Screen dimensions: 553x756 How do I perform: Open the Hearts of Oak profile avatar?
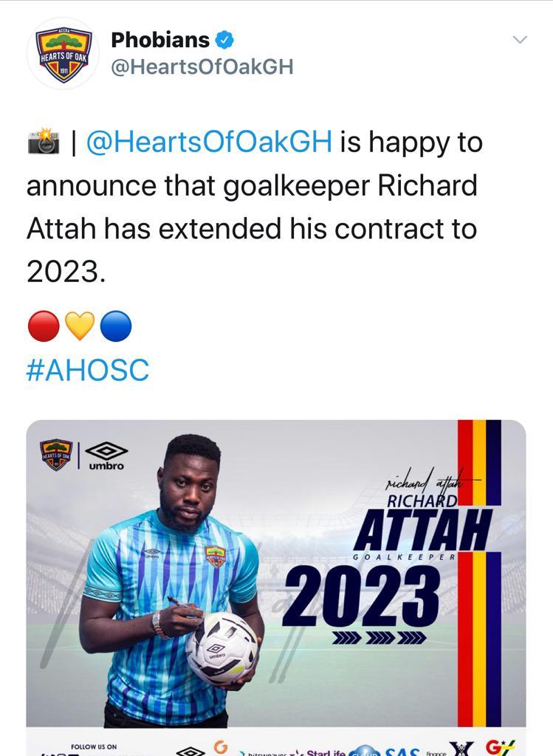click(63, 53)
